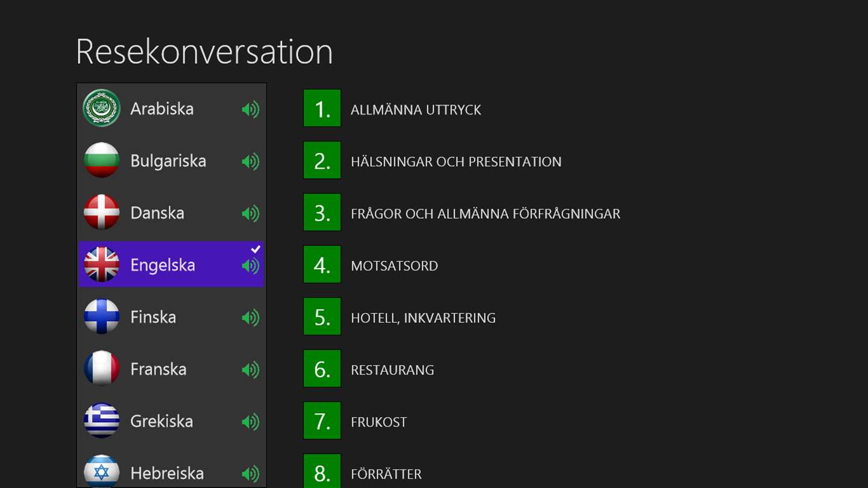
Task: Open category 1 Allmänna uttryck
Action: pyautogui.click(x=415, y=110)
